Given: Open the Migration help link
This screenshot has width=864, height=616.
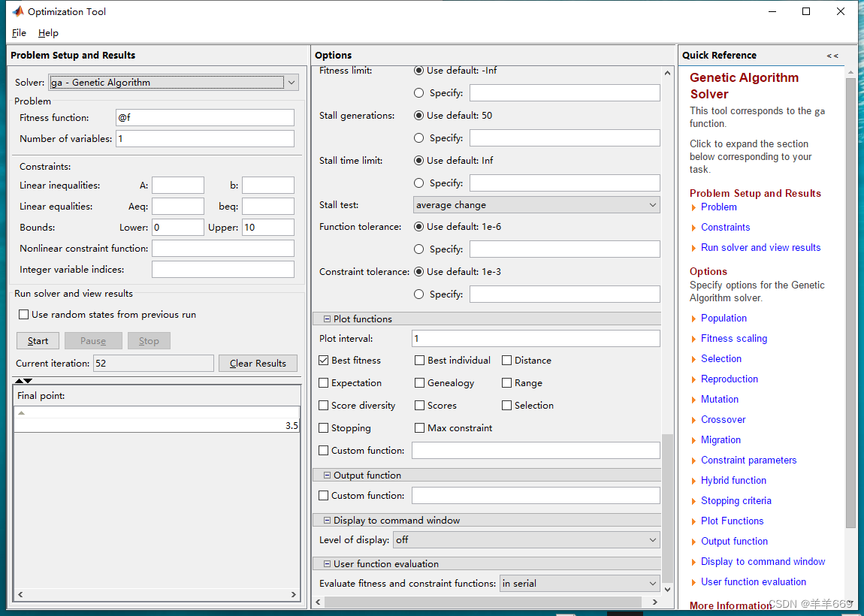Looking at the screenshot, I should (721, 440).
